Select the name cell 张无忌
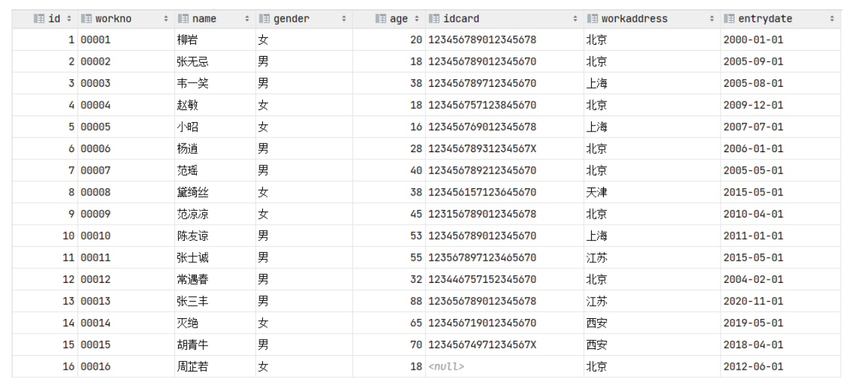Viewport: 868px width, 389px height. (x=215, y=61)
